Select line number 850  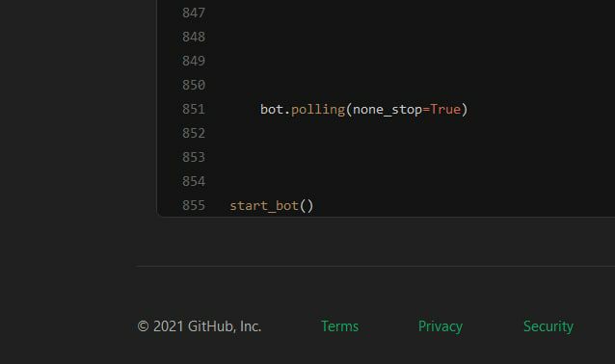pyautogui.click(x=194, y=85)
